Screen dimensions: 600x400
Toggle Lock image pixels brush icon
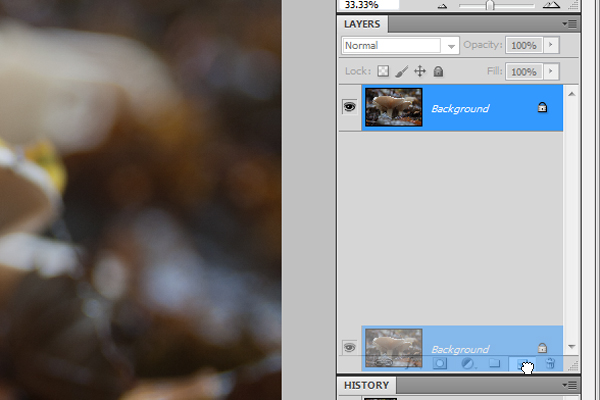(x=401, y=71)
